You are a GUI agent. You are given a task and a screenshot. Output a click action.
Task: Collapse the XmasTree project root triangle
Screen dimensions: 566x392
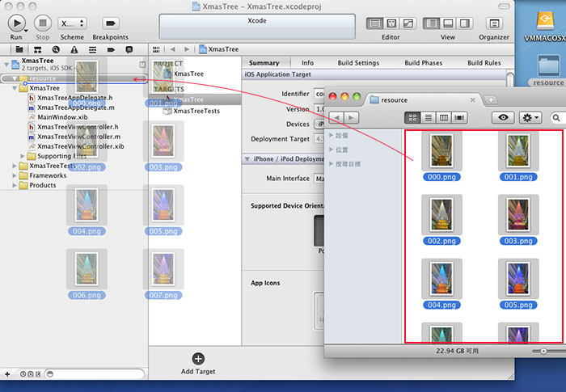click(6, 65)
